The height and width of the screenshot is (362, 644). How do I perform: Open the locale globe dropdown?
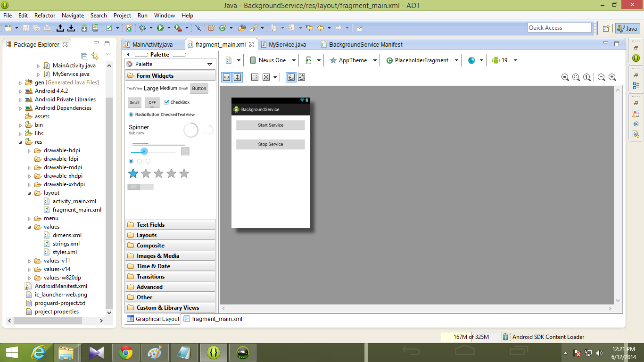475,60
